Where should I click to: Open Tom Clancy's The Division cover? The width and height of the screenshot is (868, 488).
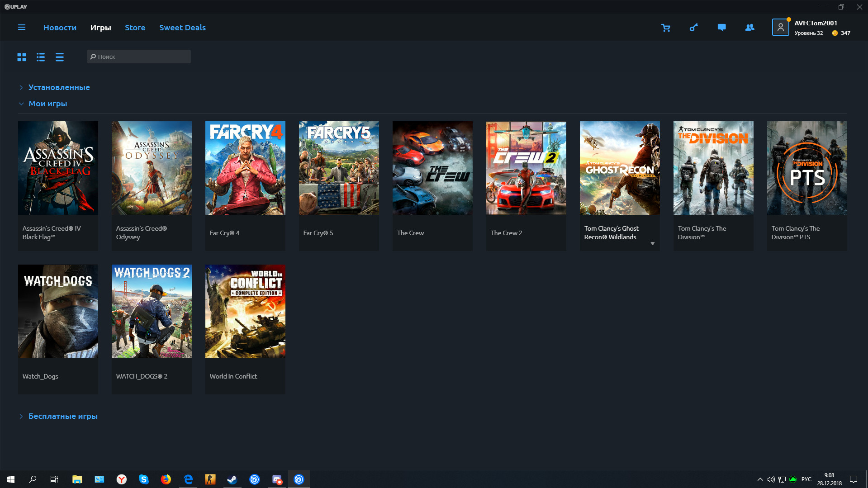[713, 168]
